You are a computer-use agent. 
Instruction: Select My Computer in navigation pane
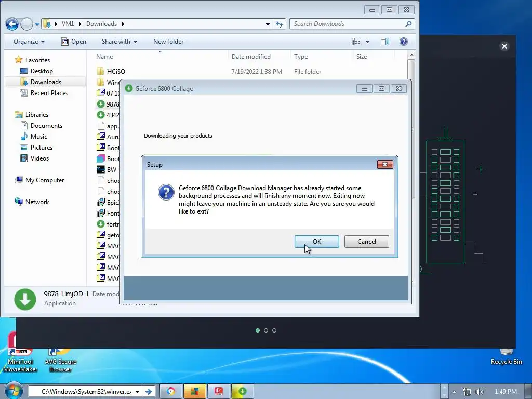45,180
